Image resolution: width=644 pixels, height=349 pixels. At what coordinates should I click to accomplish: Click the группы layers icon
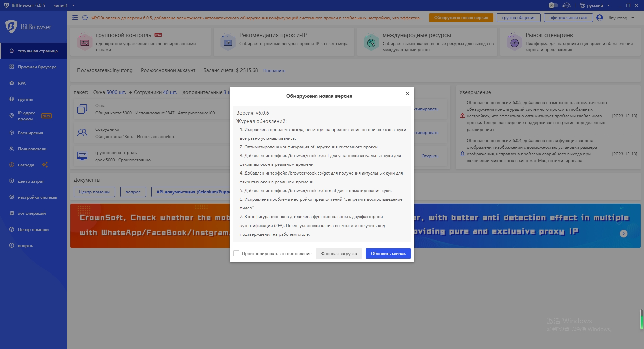click(x=12, y=99)
